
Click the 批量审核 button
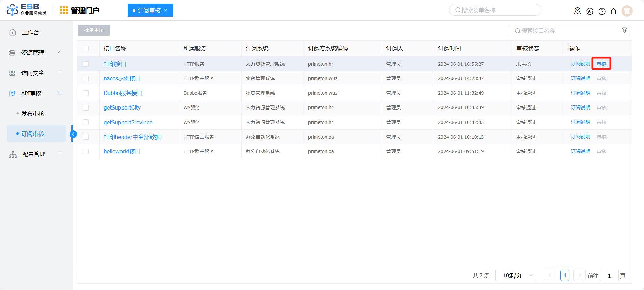tap(94, 30)
